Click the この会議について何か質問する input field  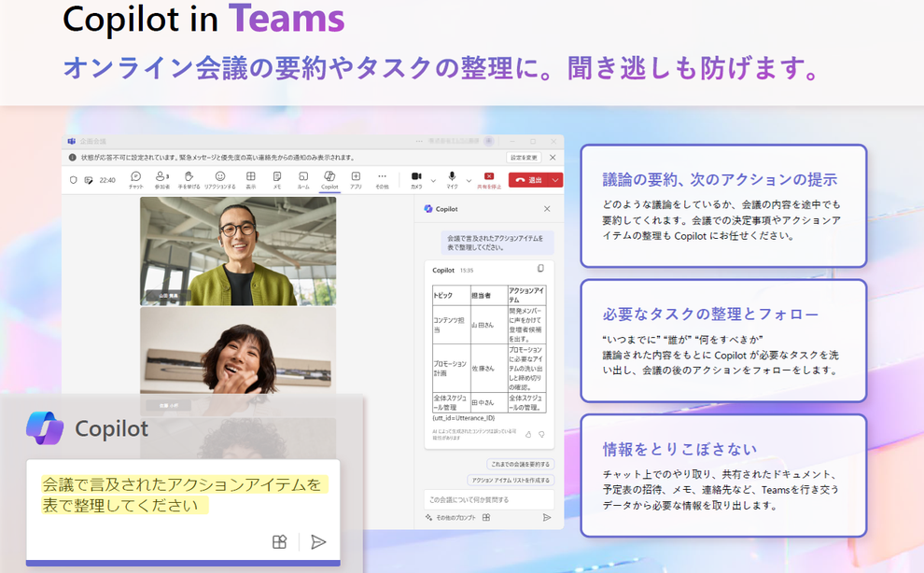[x=488, y=499]
